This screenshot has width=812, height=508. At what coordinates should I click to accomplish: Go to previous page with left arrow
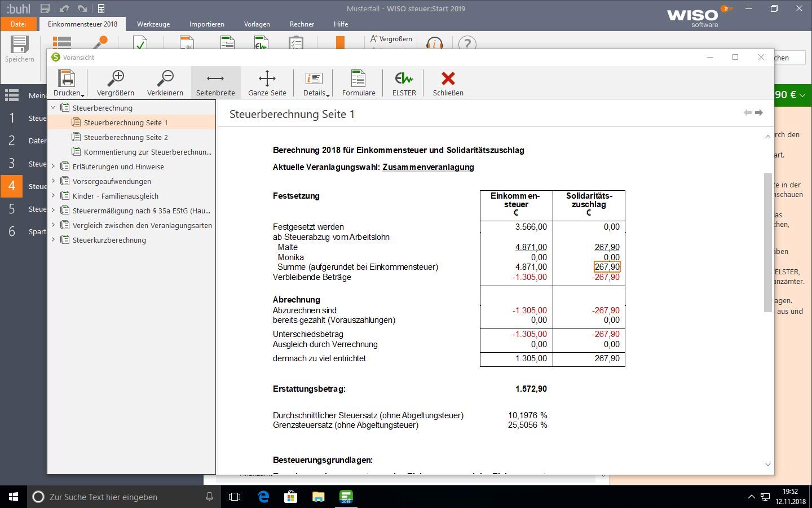[x=748, y=113]
